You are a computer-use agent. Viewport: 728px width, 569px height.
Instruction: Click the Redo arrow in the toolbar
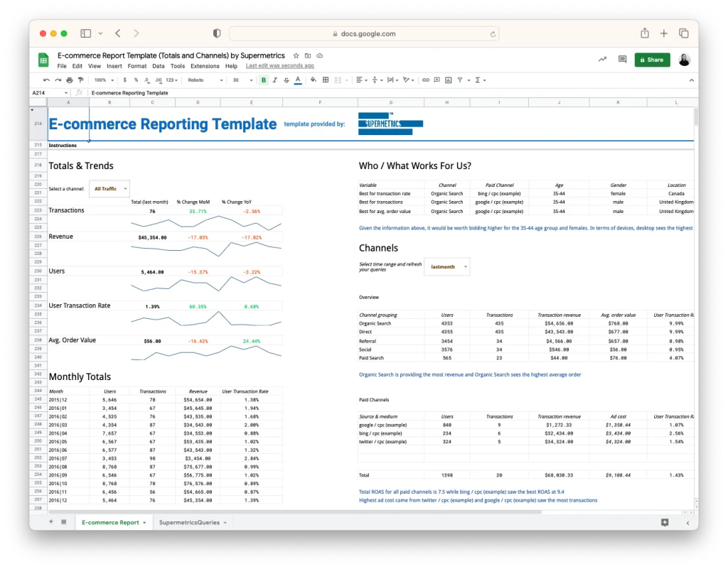(58, 80)
